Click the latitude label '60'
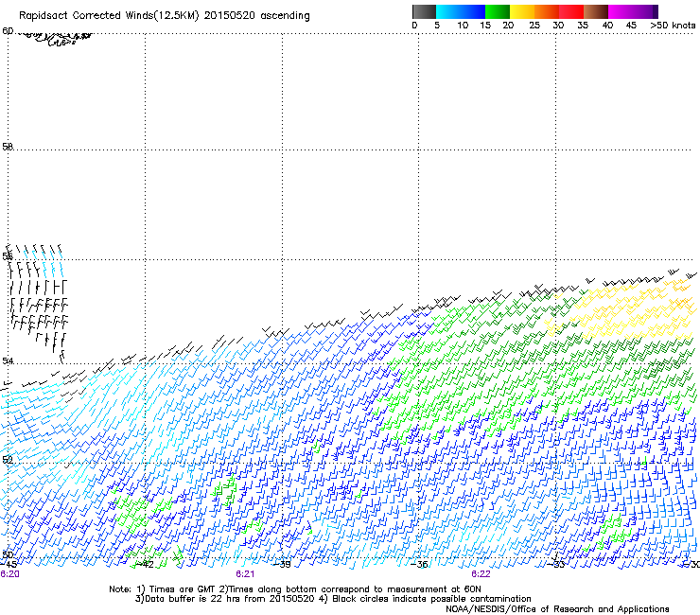The height and width of the screenshot is (615, 700). coord(8,31)
